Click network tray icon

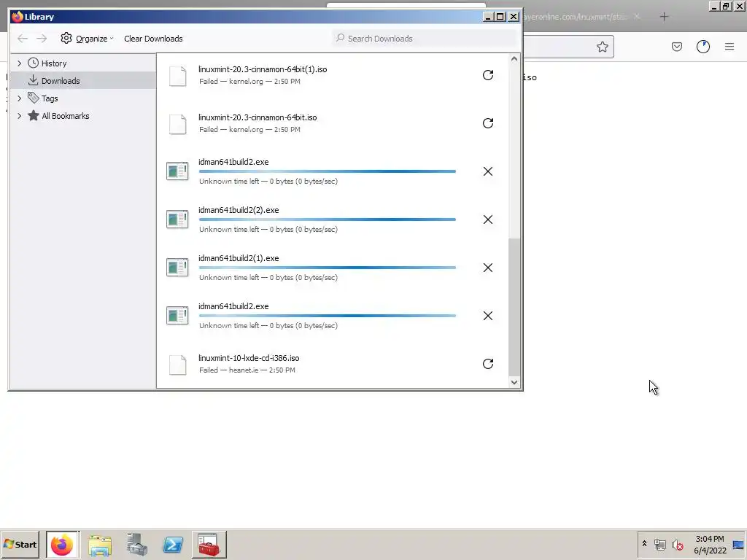pyautogui.click(x=659, y=544)
